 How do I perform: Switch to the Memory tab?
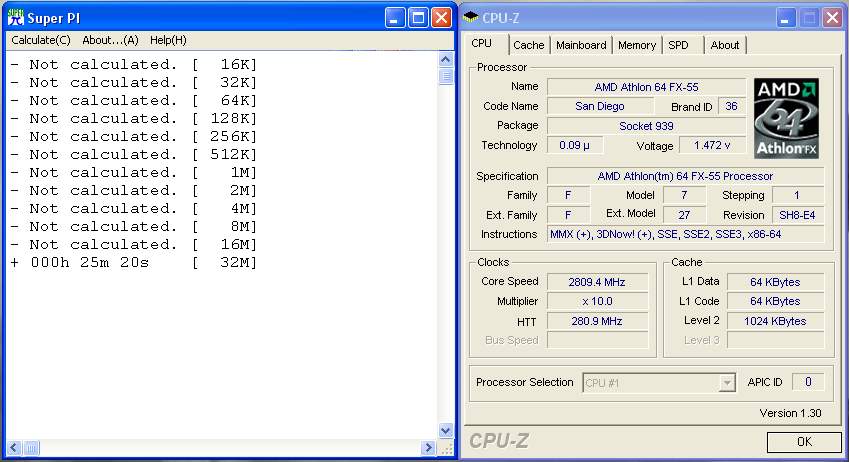click(637, 45)
